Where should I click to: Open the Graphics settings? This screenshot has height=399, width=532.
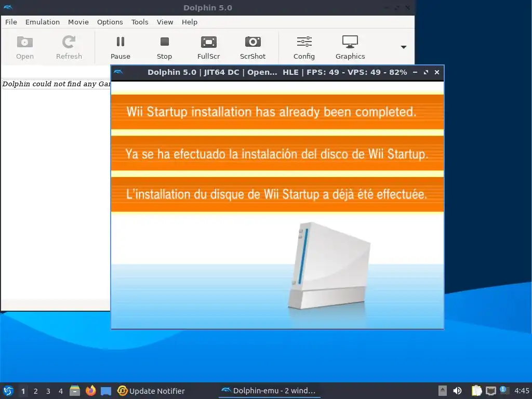point(350,47)
